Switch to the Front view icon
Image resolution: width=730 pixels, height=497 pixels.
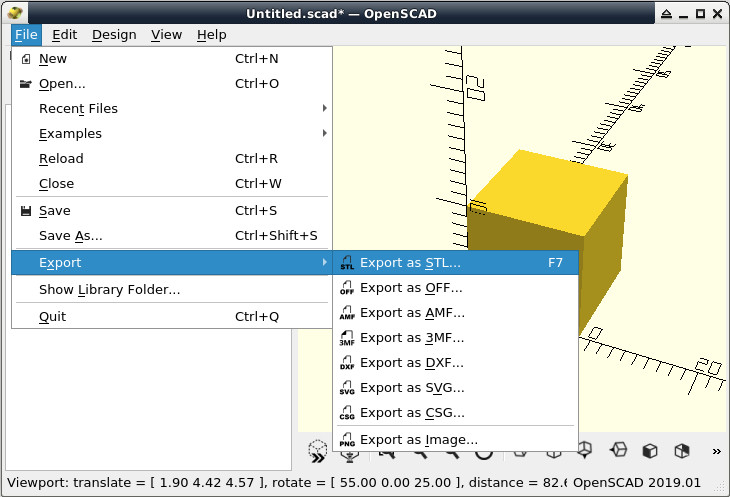(650, 450)
